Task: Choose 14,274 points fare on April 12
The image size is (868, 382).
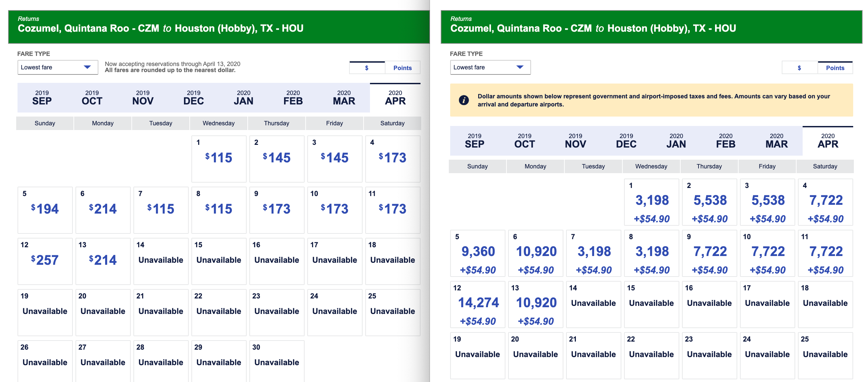Action: [x=478, y=303]
